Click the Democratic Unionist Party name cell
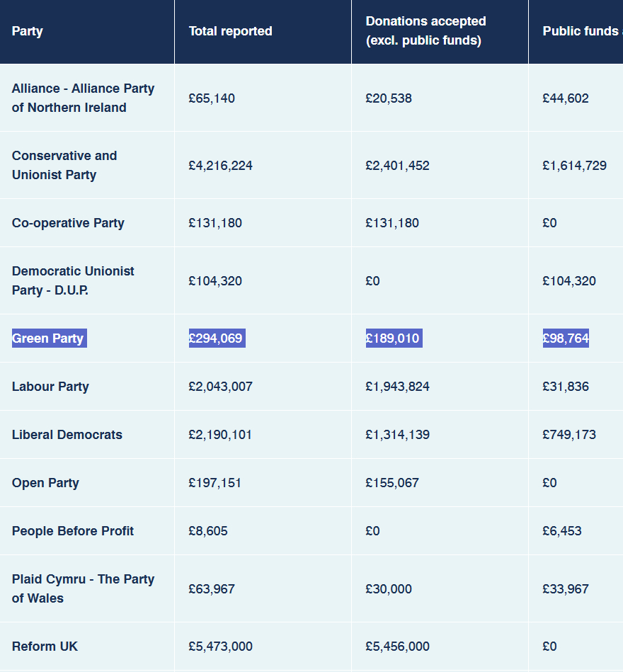The image size is (623, 672). click(x=73, y=280)
